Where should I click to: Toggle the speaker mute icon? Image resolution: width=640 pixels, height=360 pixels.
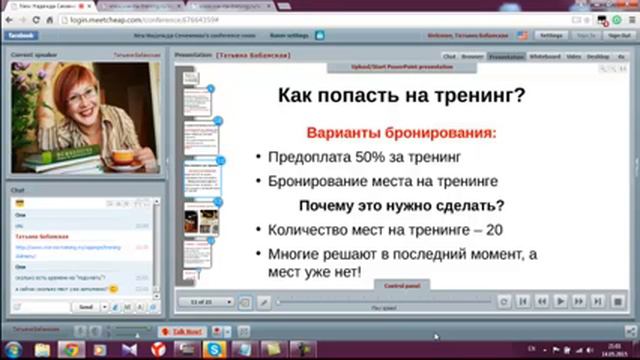click(95, 331)
